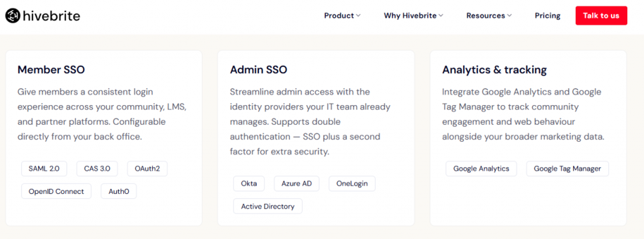The width and height of the screenshot is (644, 239).
Task: Click the Talk to us button
Action: [601, 15]
